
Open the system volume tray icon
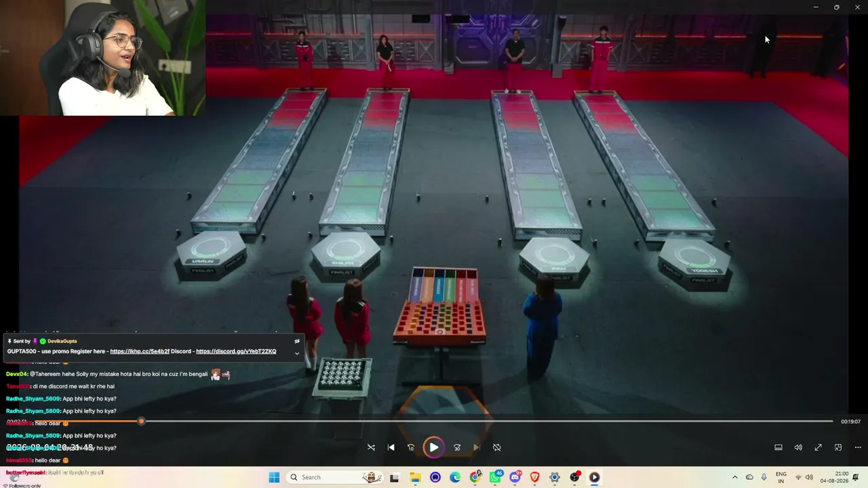809,477
